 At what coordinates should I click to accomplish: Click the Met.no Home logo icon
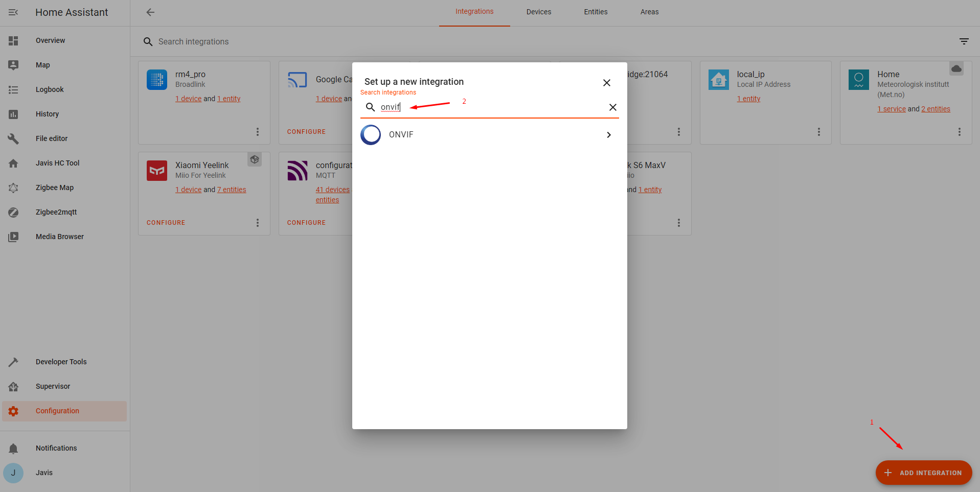[x=859, y=80]
